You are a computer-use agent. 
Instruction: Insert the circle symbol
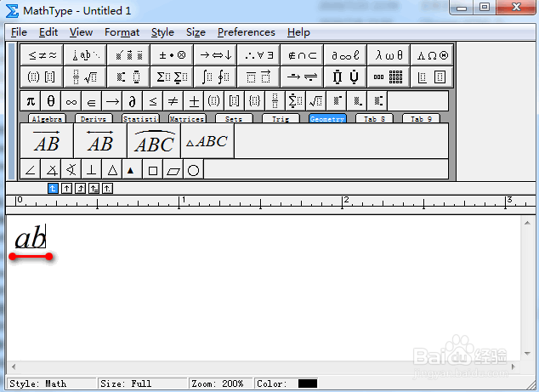point(194,169)
